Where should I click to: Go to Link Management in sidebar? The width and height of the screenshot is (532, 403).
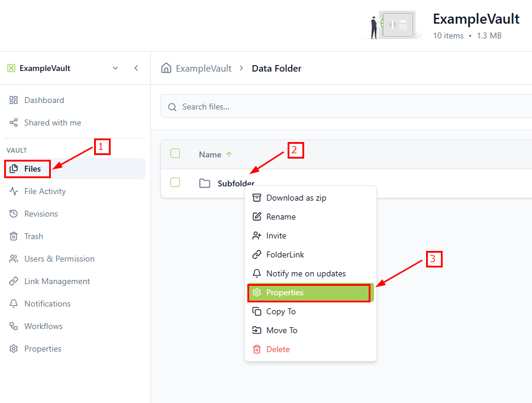point(57,282)
